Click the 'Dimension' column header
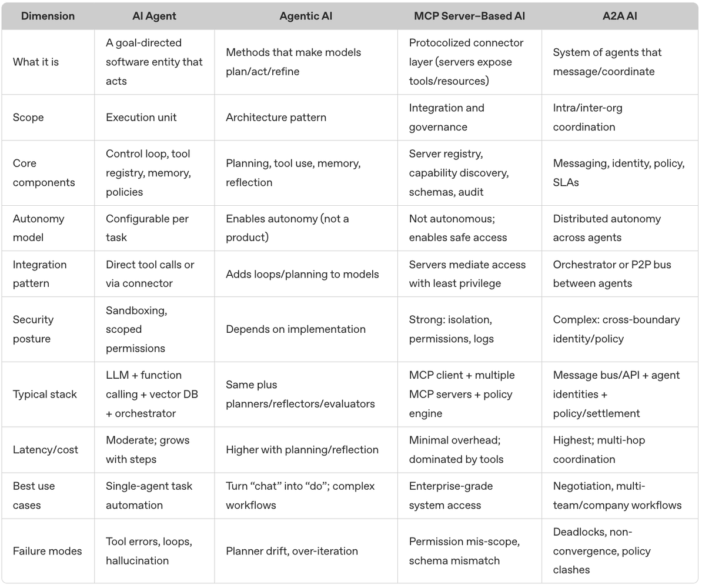This screenshot has height=588, width=702. pyautogui.click(x=48, y=16)
